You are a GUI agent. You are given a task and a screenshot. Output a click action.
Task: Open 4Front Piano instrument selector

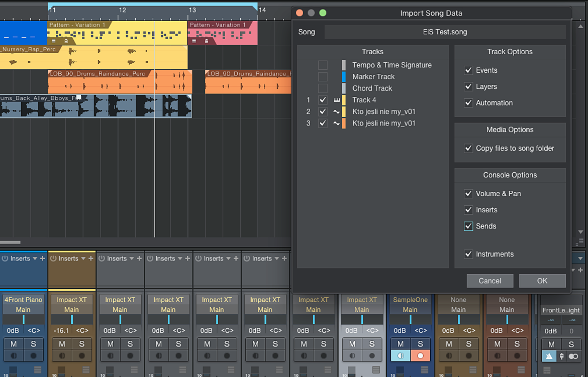tap(23, 300)
